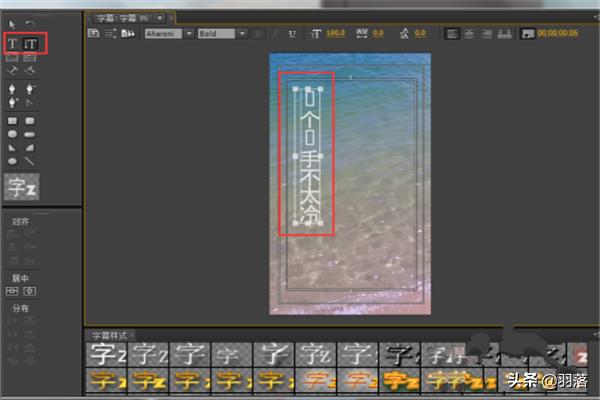Select the Arc shape tool

click(x=29, y=148)
